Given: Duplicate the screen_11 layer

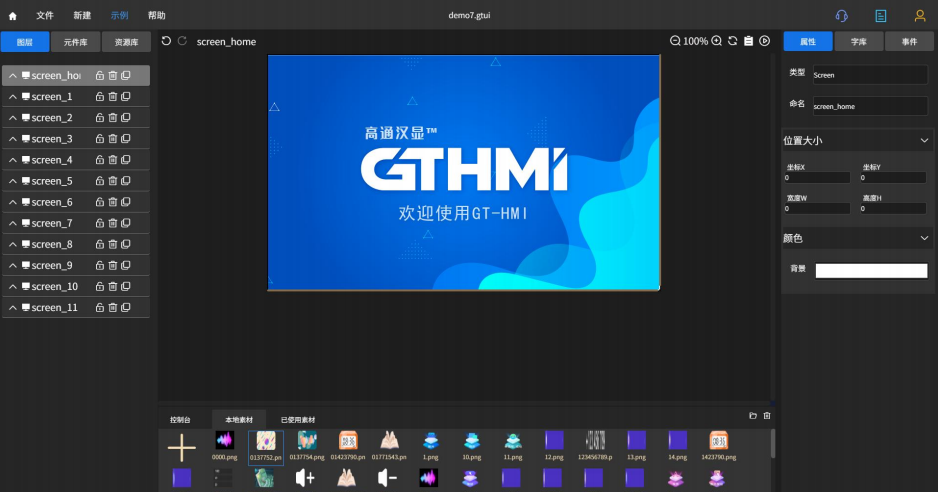Looking at the screenshot, I should tap(126, 307).
